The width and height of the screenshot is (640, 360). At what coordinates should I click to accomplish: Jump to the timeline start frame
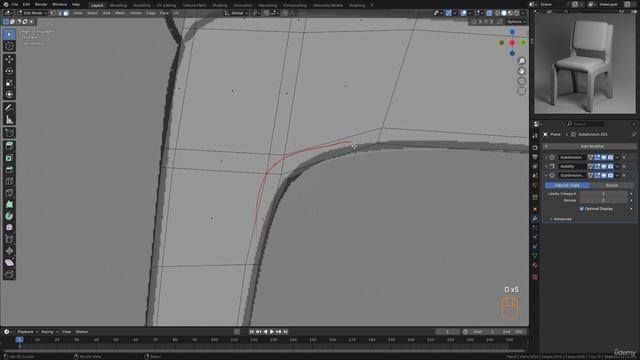pyautogui.click(x=252, y=332)
